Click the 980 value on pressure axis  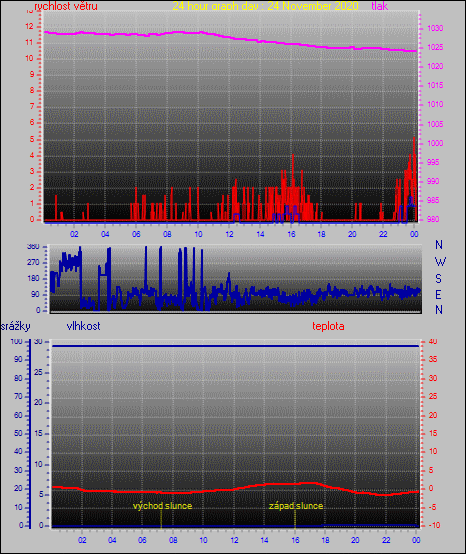(x=433, y=219)
